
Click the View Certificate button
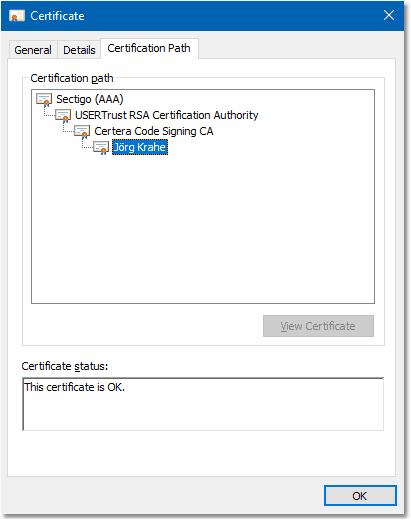318,326
